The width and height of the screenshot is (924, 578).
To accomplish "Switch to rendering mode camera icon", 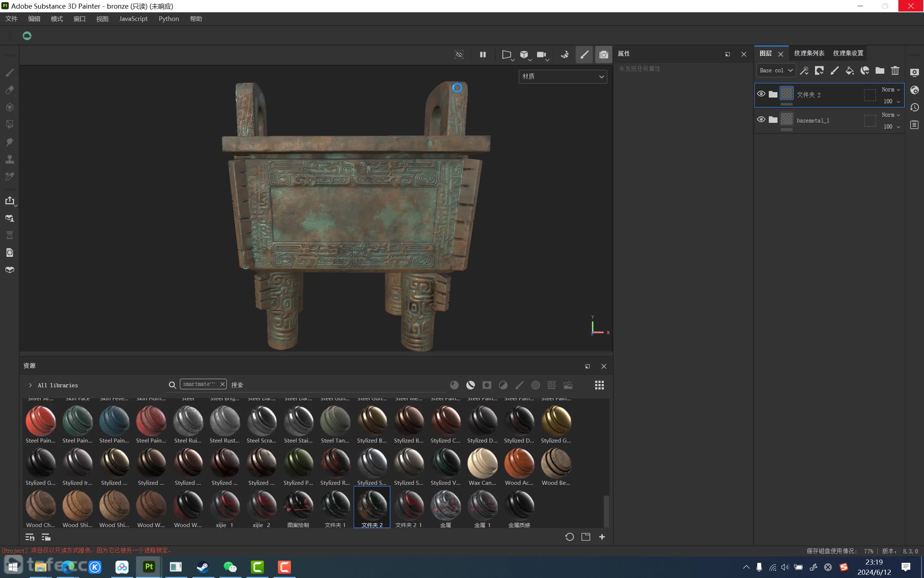I will click(603, 55).
